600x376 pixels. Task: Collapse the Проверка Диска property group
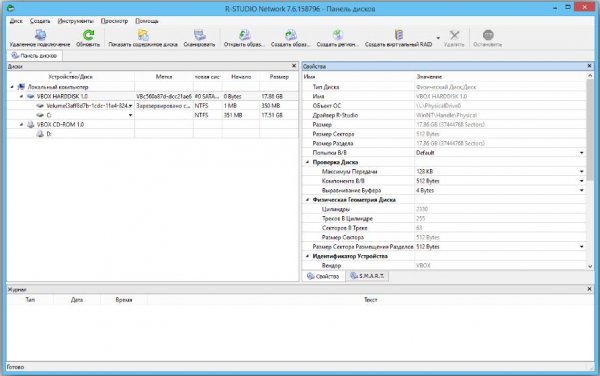[307, 162]
